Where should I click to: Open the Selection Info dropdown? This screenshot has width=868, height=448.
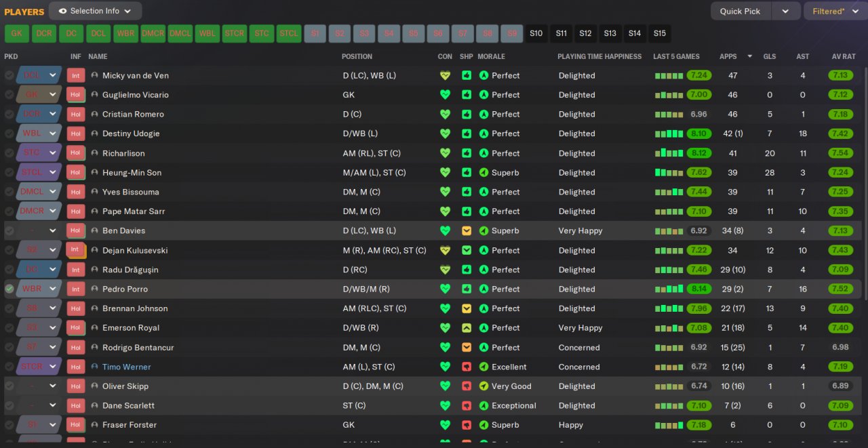[x=96, y=11]
